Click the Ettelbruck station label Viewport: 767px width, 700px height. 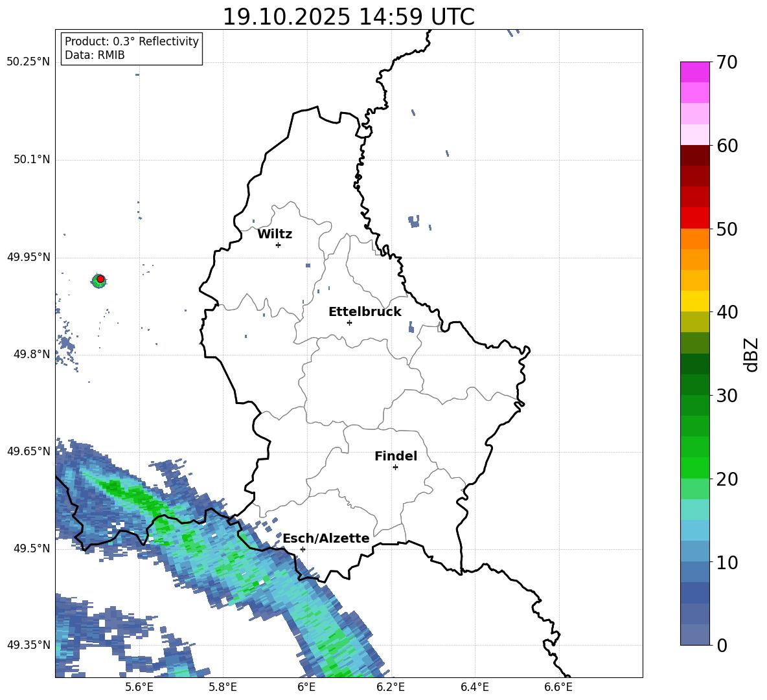(x=365, y=312)
